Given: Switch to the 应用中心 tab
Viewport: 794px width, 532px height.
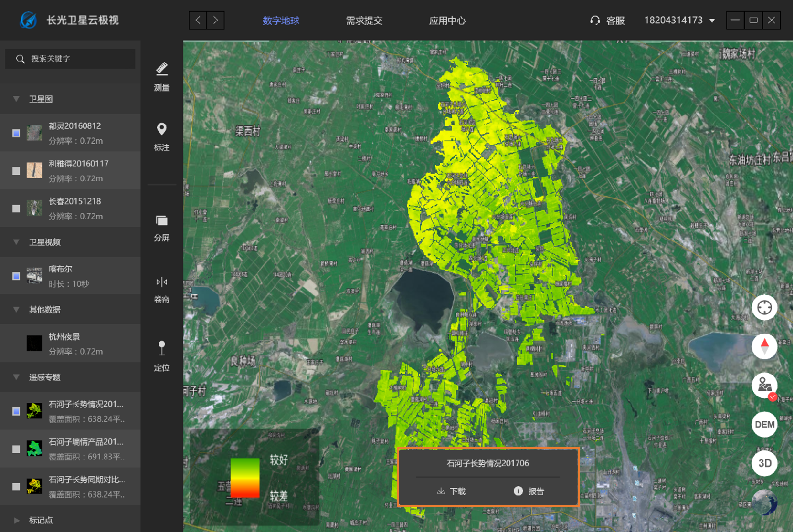Looking at the screenshot, I should 447,21.
